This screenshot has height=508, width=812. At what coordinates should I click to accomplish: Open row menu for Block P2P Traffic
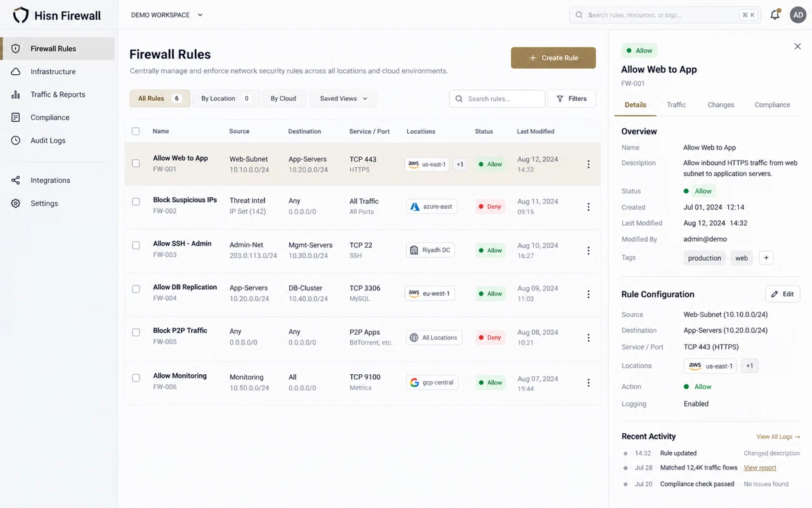point(588,338)
